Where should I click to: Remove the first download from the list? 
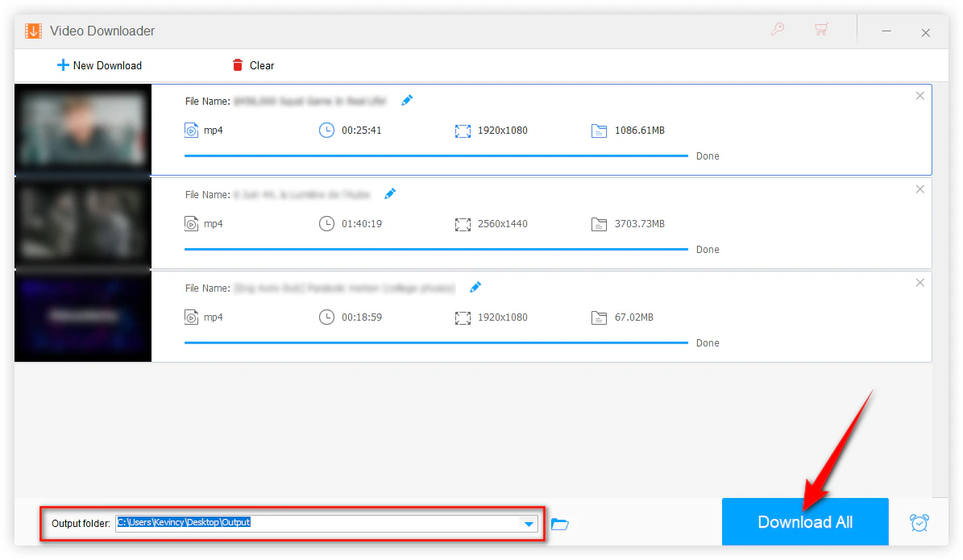(919, 95)
